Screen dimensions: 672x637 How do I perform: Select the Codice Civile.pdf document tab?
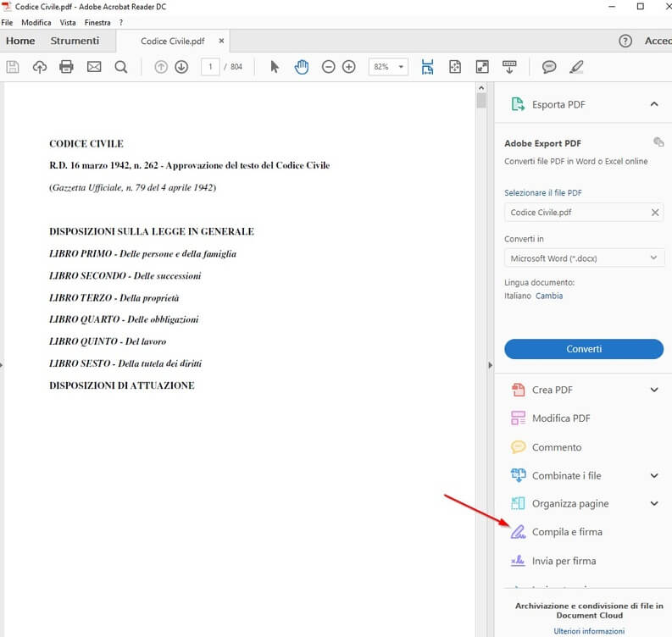pyautogui.click(x=173, y=42)
